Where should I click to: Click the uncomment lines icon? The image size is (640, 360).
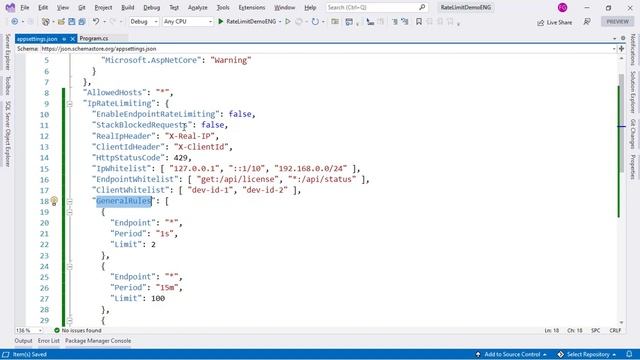click(405, 22)
